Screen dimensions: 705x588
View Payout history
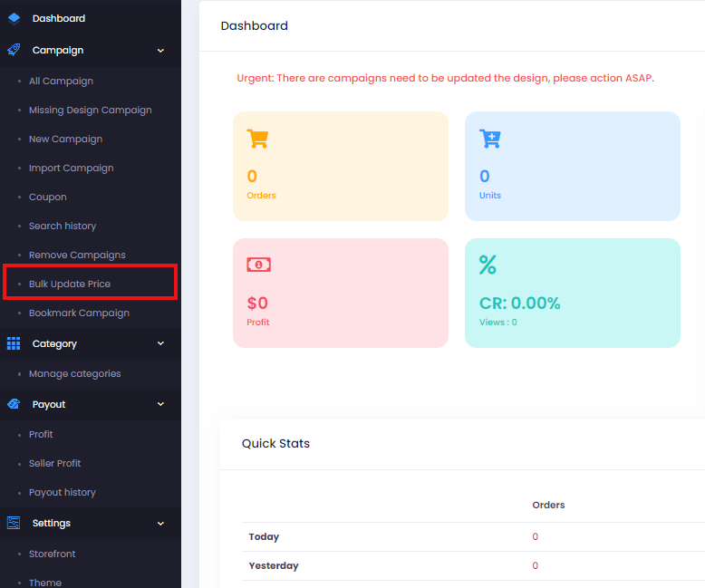coord(63,492)
